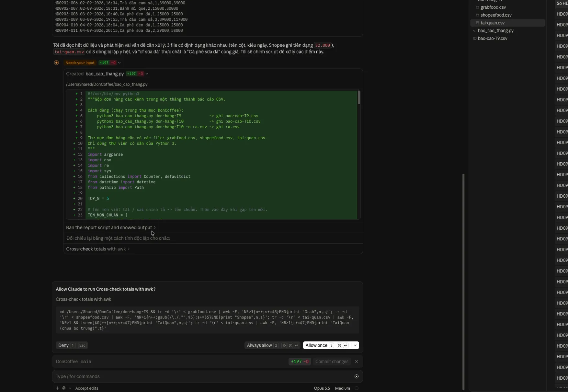This screenshot has height=392, width=568.
Task: Click the code diff vertical scrollbar
Action: [358, 98]
